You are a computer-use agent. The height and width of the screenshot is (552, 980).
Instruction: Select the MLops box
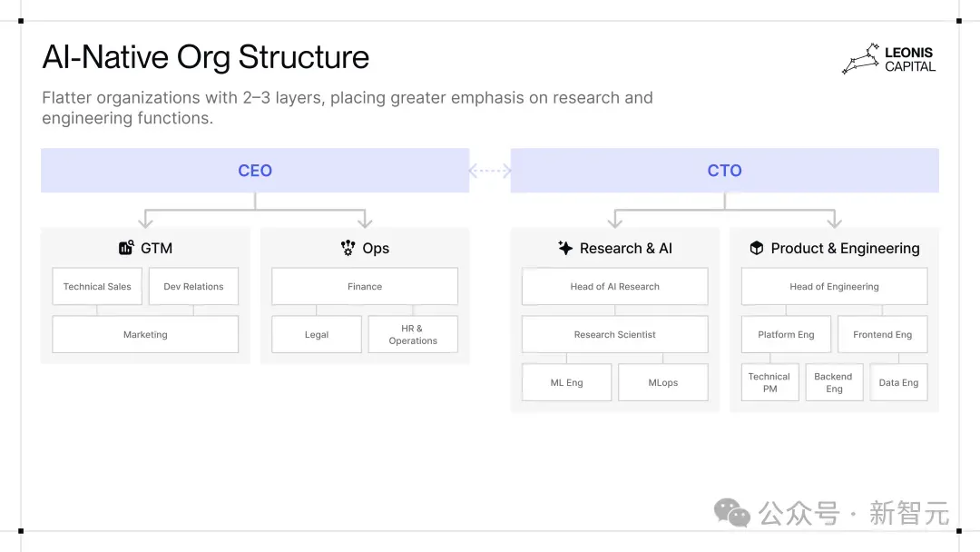(x=663, y=382)
